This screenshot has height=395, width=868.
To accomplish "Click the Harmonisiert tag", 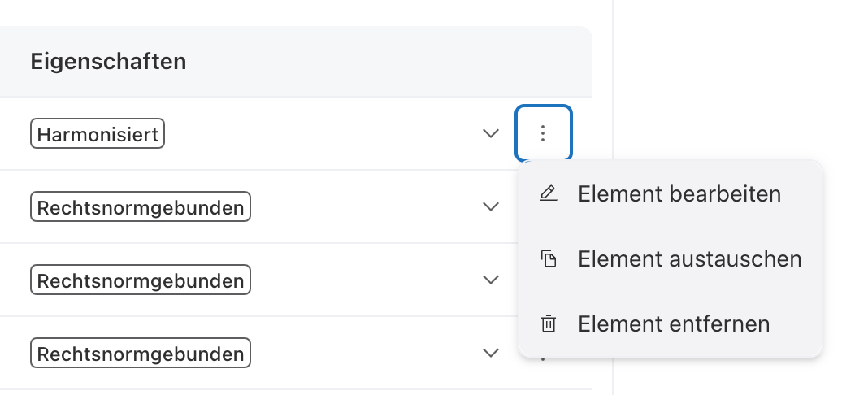I will (98, 134).
